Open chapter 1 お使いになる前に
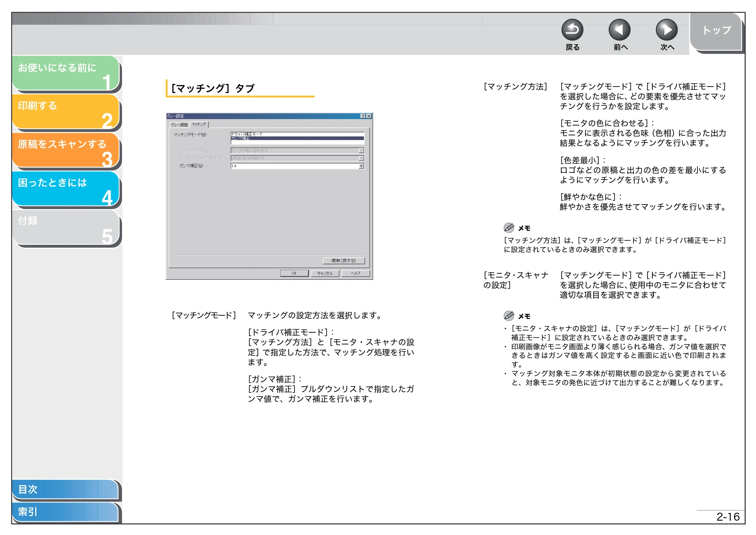This screenshot has height=535, width=756. (x=66, y=73)
